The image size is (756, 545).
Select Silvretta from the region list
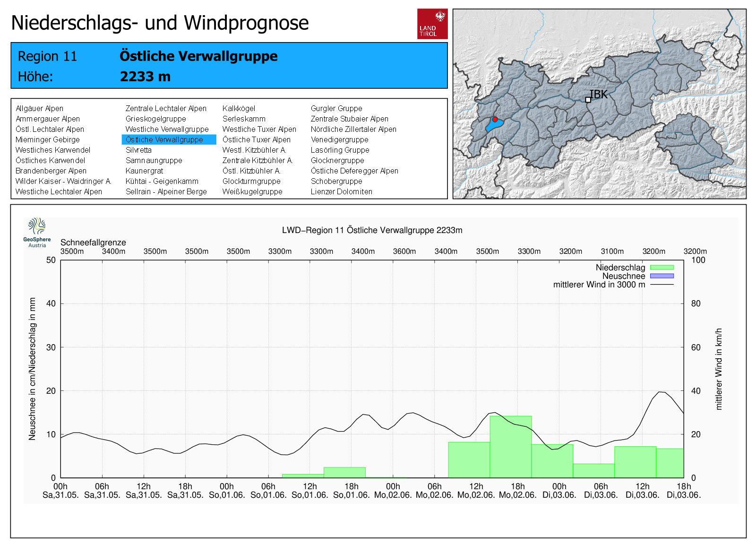coord(138,150)
